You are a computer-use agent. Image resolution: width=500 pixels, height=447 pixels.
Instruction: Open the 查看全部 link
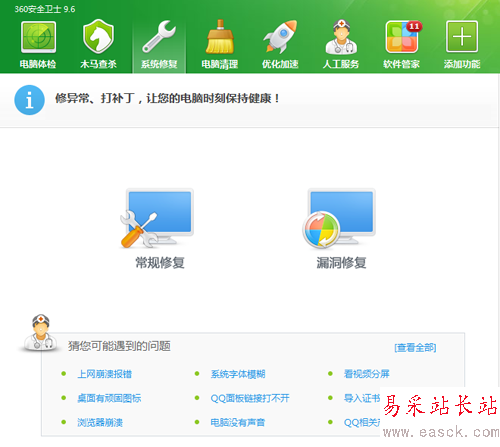click(415, 348)
